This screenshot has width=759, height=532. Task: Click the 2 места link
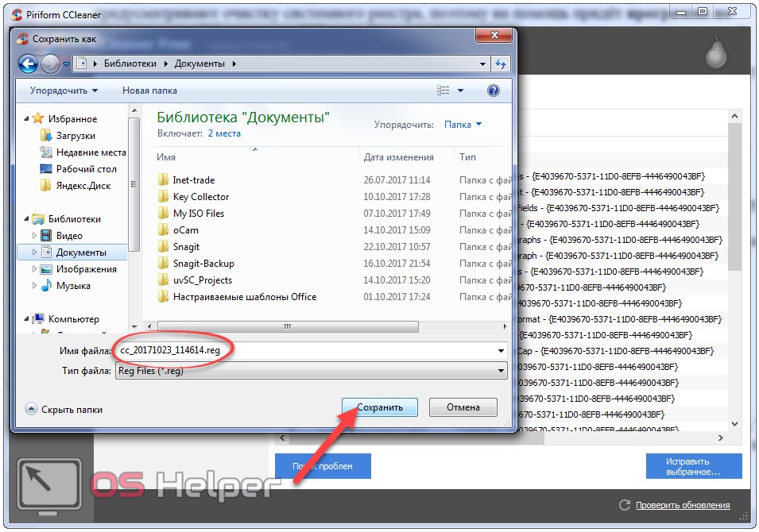[224, 133]
